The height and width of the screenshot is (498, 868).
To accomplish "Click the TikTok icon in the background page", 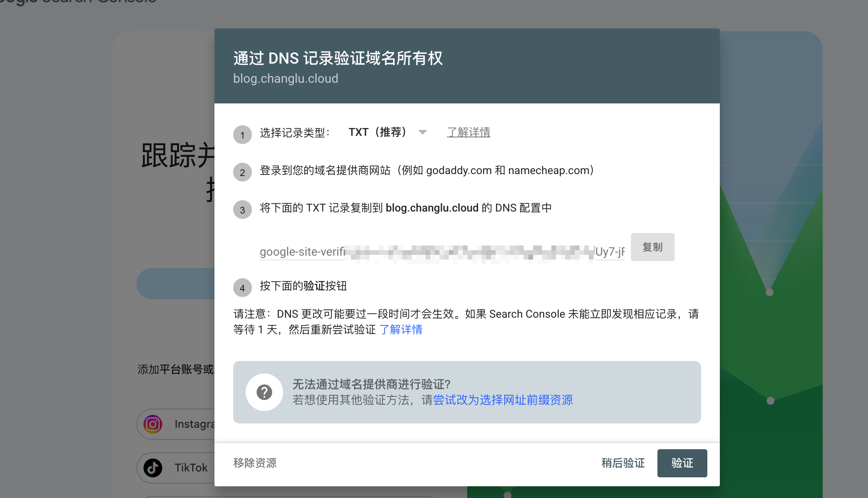I will 153,468.
